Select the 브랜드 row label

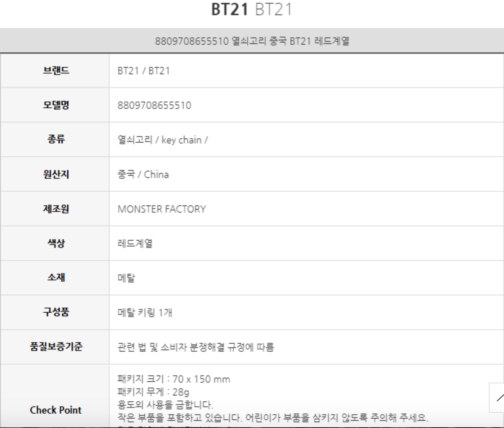(x=56, y=70)
